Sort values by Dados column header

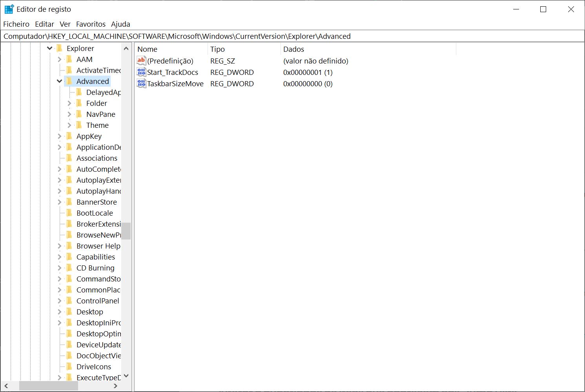(x=368, y=49)
